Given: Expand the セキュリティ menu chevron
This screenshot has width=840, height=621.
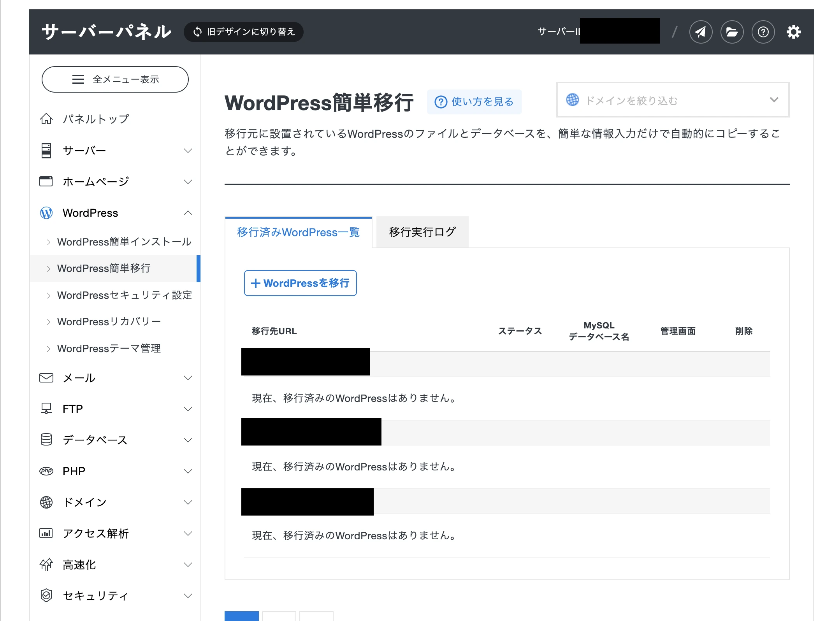Looking at the screenshot, I should point(188,596).
